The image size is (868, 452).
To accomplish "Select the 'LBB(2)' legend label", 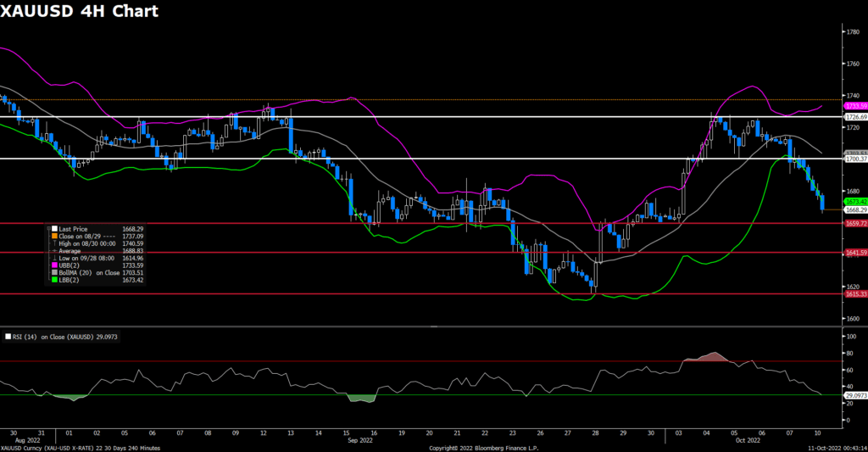I will [69, 280].
